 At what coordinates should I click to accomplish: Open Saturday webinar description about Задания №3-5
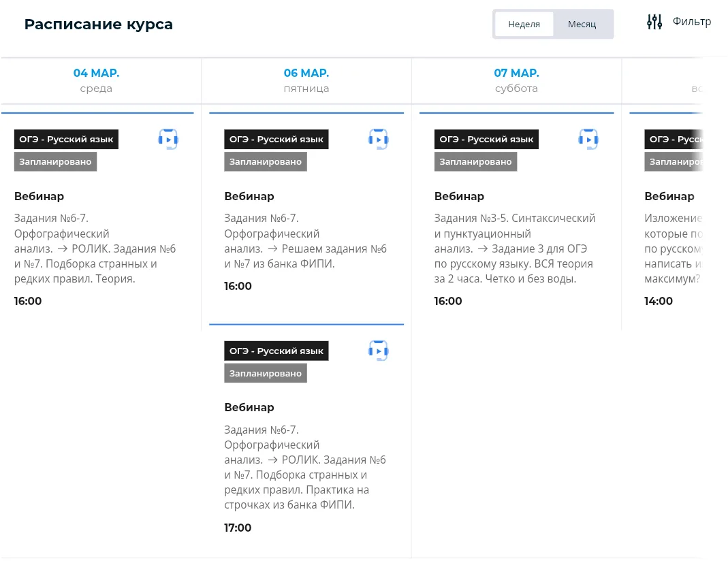point(516,248)
